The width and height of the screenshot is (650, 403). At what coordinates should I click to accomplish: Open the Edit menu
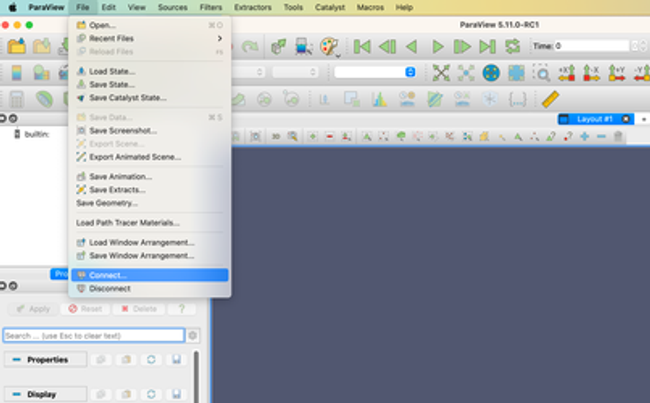tap(109, 7)
